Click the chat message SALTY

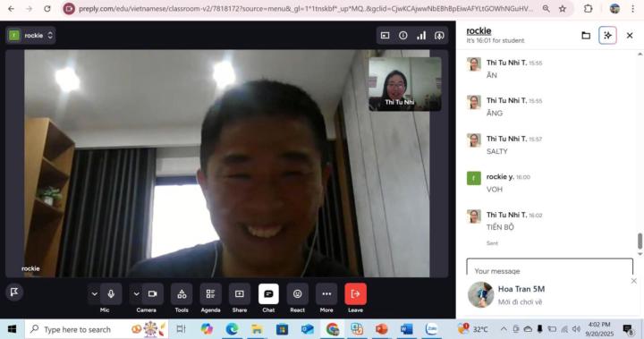[497, 151]
